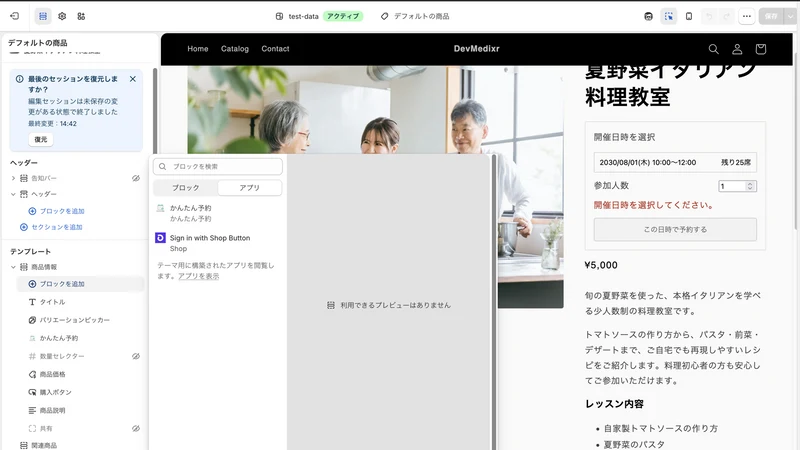
Task: Dismiss the session restore notice
Action: coord(133,79)
